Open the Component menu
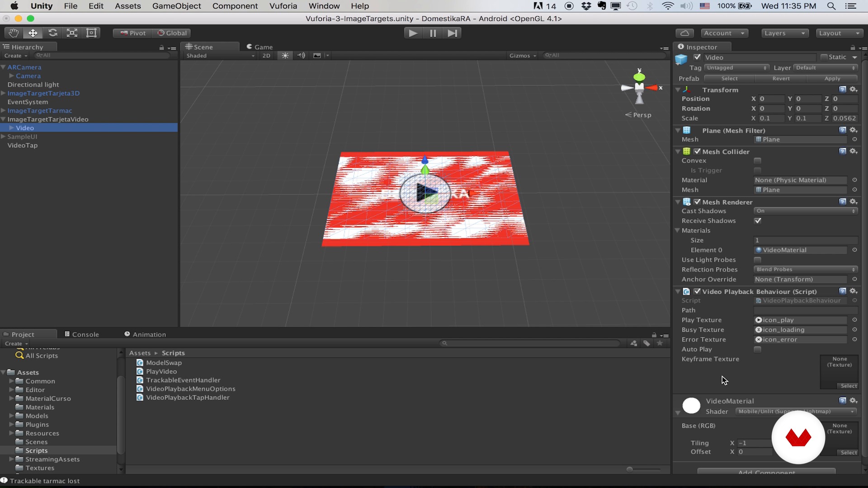868x488 pixels. 235,6
